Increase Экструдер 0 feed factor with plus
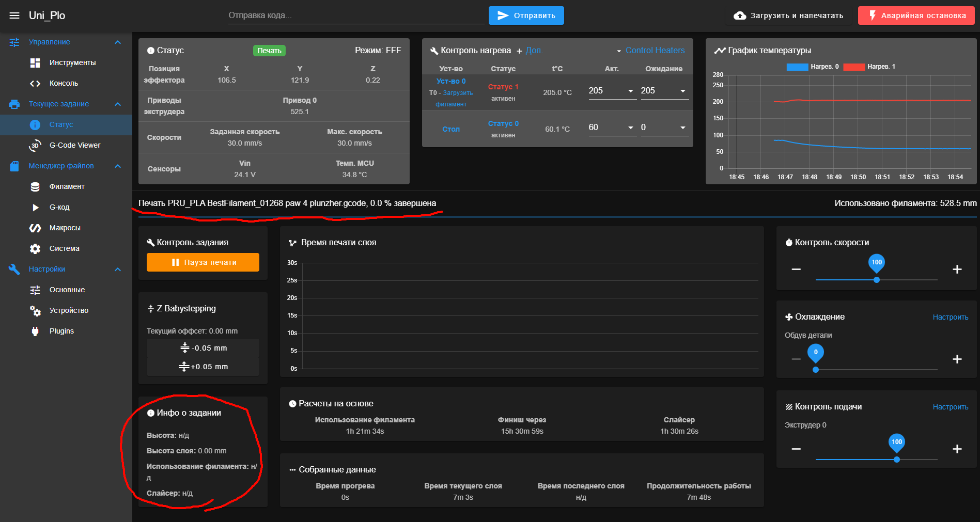Screen dimensions: 980x522 pos(957,449)
